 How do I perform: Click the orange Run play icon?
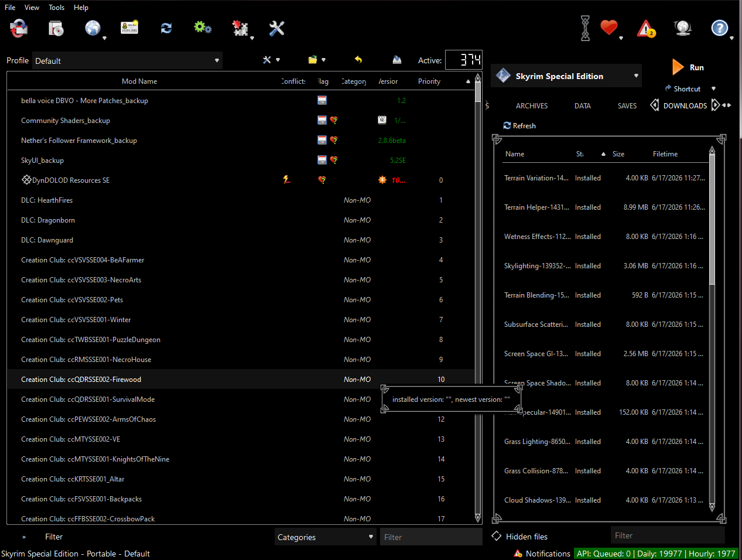tap(678, 67)
